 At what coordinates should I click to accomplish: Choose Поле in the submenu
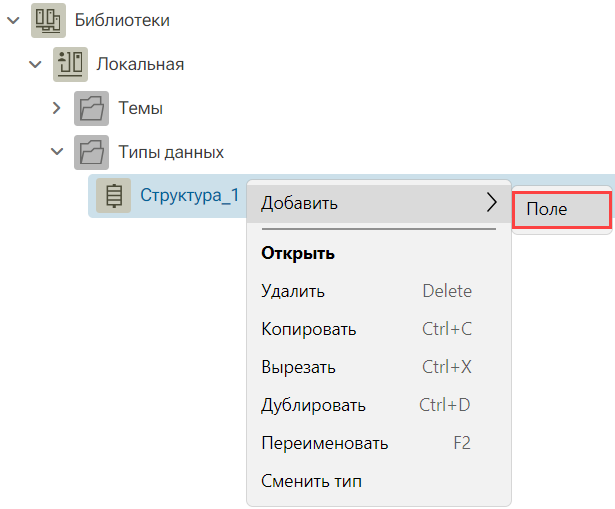[562, 209]
